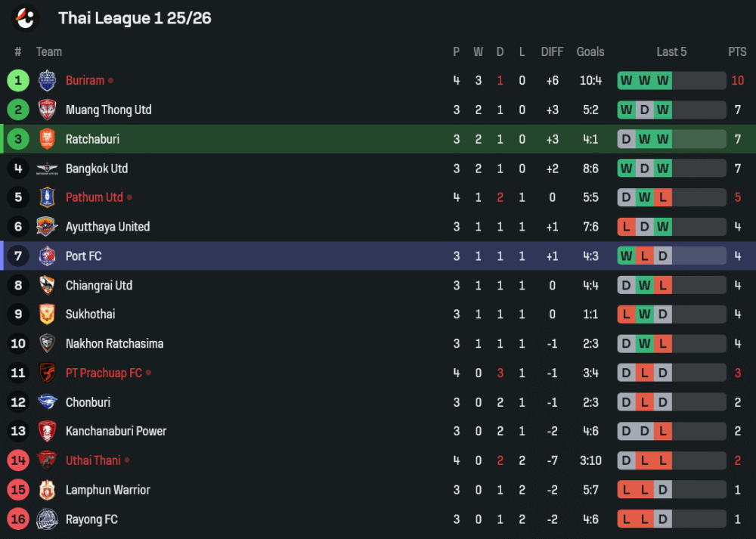Click the Lamphun Warrior club crest
Image resolution: width=756 pixels, height=539 pixels.
47,490
